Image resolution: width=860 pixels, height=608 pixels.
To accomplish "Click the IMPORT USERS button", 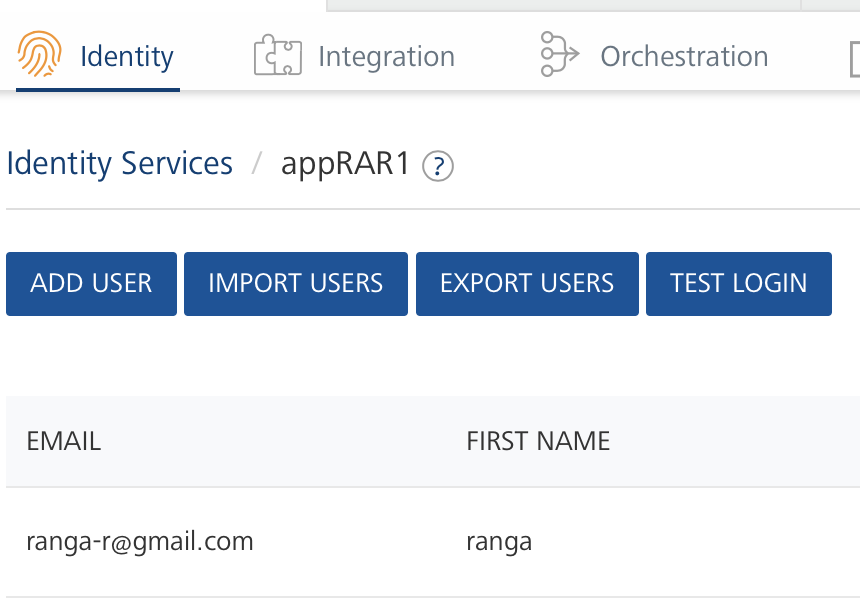I will 295,284.
